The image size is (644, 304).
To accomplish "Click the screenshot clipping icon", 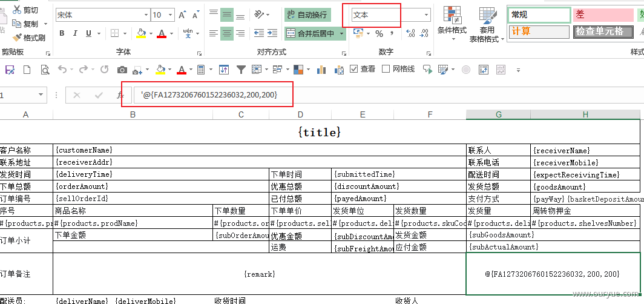I will coord(137,70).
